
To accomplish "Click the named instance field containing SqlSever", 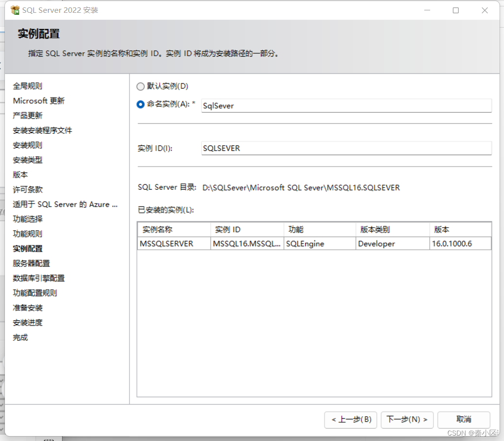I will [346, 105].
